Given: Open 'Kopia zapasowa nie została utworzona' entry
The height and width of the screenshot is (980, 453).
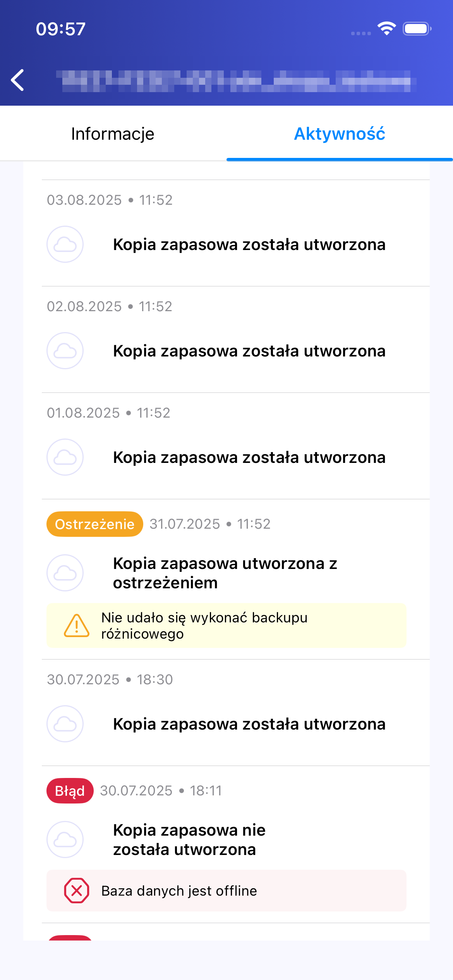Looking at the screenshot, I should coord(189,840).
